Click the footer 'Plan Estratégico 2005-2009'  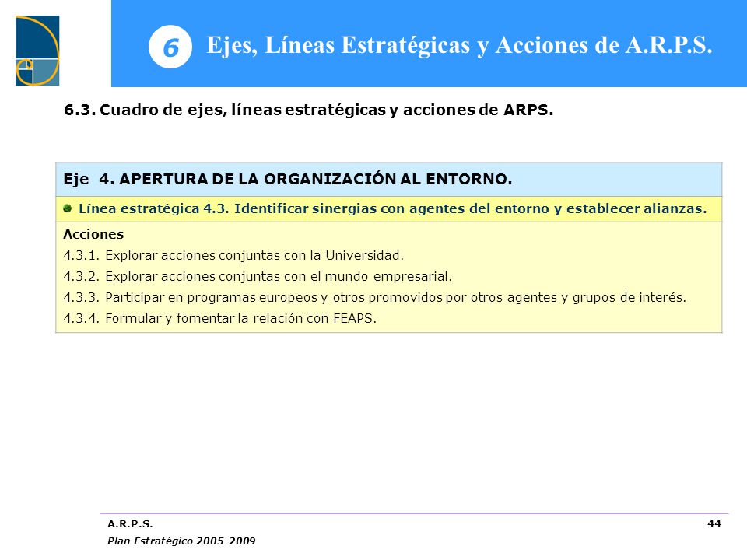pos(181,541)
